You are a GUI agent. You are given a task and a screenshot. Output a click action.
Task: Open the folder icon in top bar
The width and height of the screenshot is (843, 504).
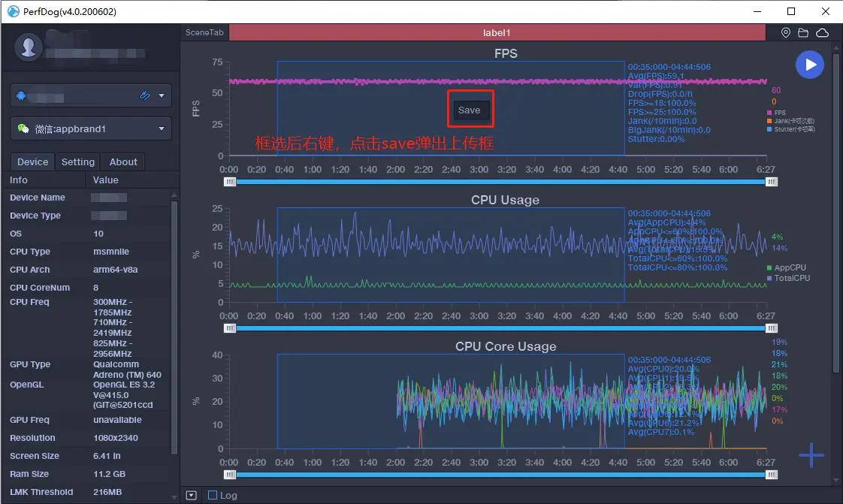tap(803, 33)
